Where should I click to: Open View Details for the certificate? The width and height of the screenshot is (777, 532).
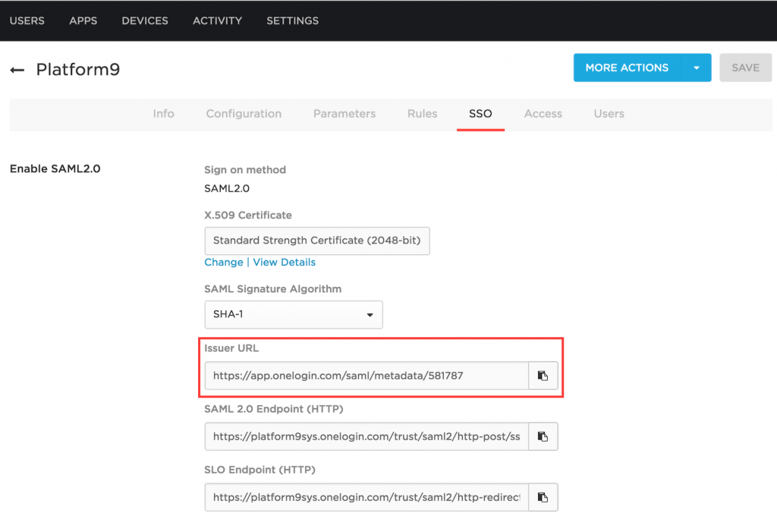pos(284,262)
